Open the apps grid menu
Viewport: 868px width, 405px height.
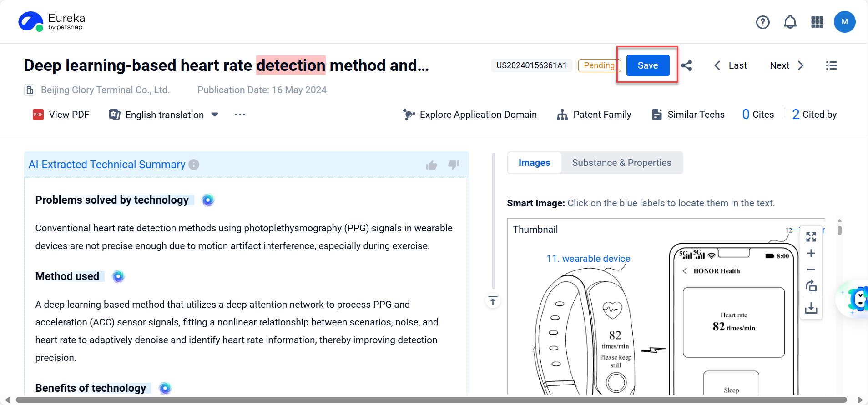[x=817, y=22]
